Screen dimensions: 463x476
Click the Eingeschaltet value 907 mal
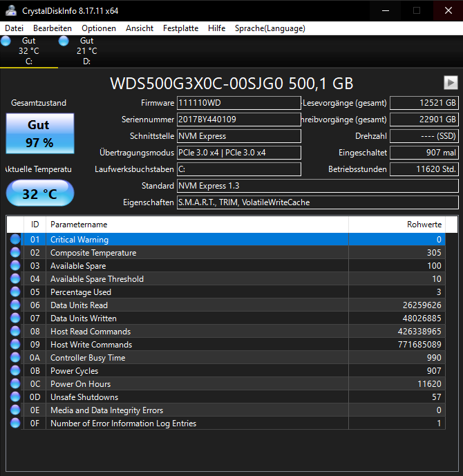tap(424, 153)
